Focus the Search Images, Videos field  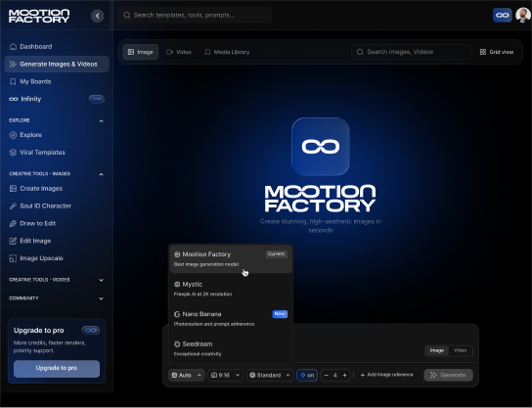click(x=412, y=52)
